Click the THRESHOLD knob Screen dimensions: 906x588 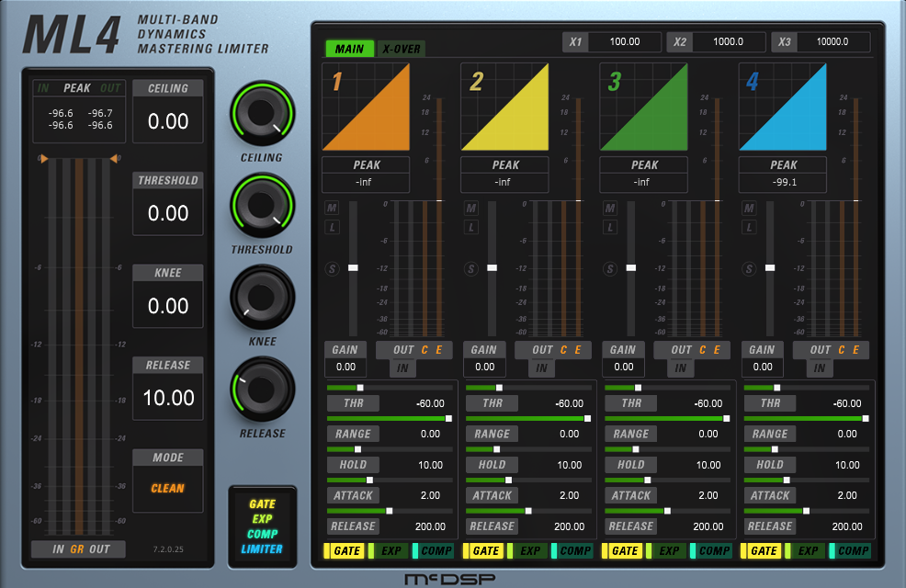(262, 206)
